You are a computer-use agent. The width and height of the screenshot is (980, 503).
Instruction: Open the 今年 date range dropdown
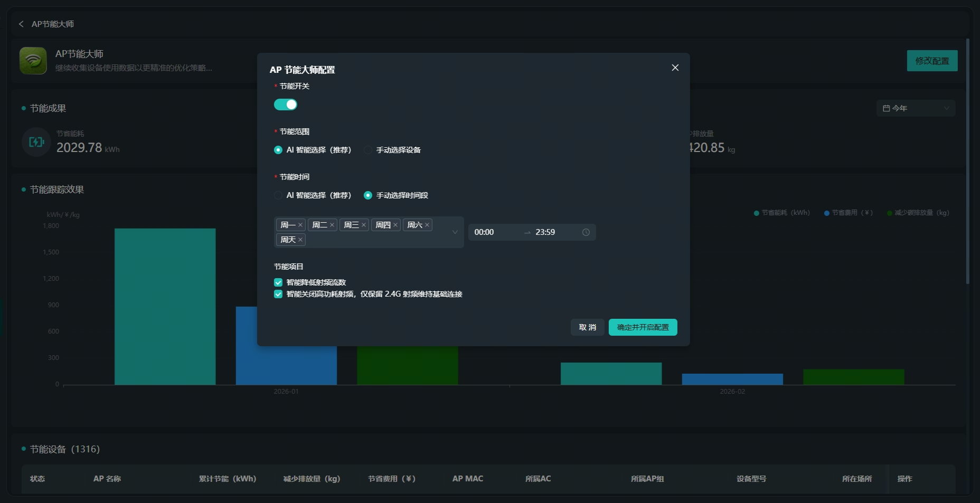(916, 108)
